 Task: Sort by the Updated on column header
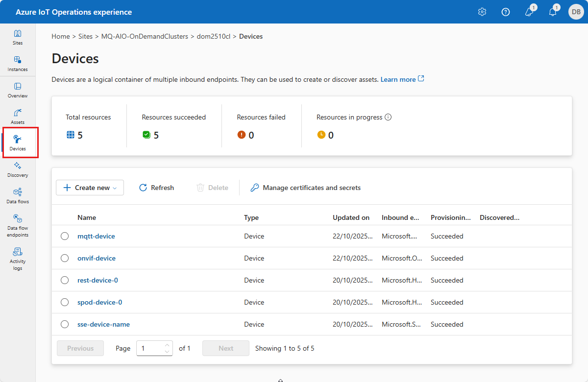351,217
